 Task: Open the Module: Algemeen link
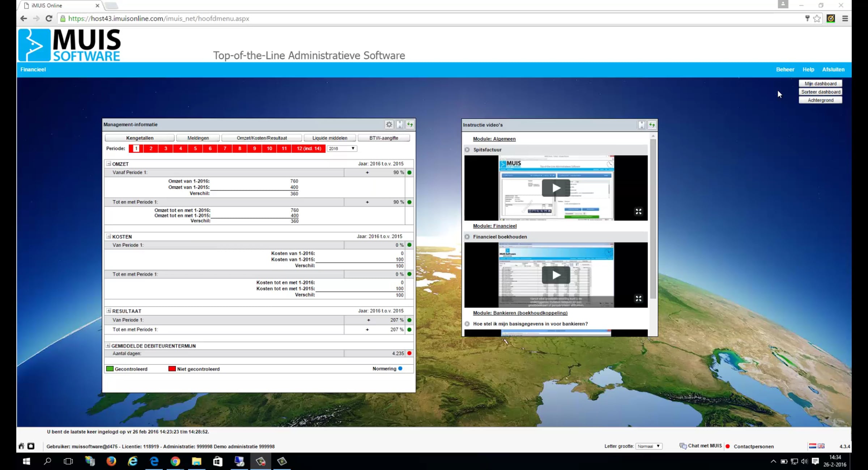pos(494,139)
